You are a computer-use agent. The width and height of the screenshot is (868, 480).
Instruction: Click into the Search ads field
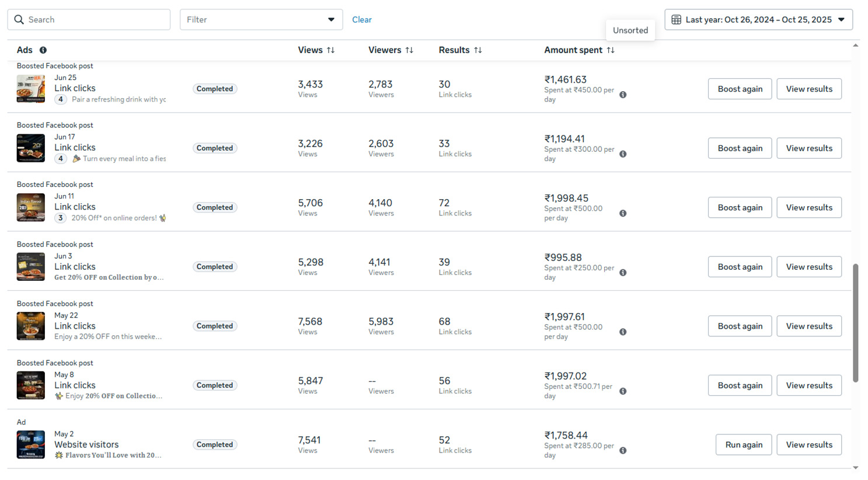[89, 20]
